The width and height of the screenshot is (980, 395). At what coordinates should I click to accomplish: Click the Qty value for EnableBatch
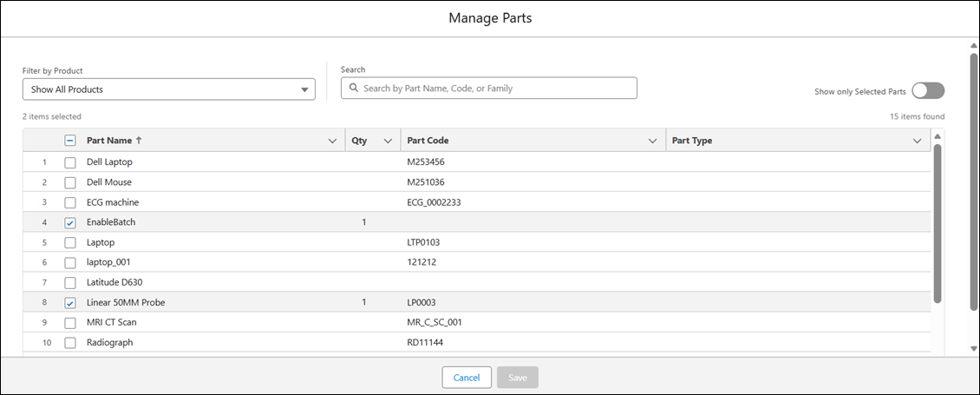pos(363,222)
